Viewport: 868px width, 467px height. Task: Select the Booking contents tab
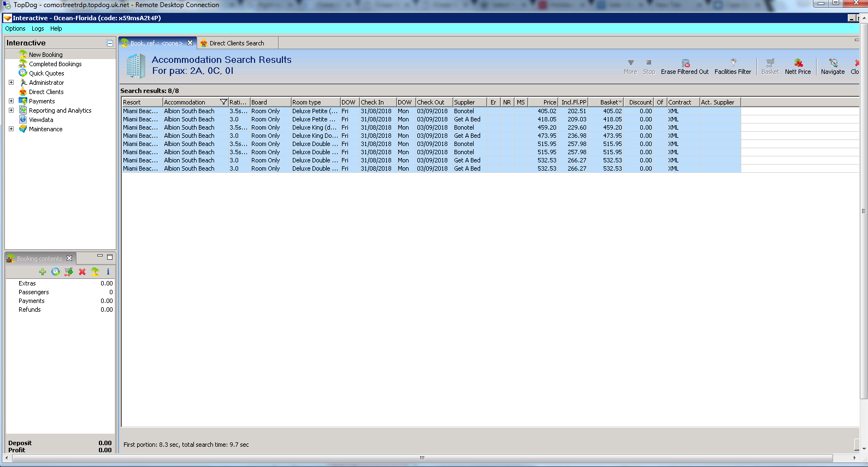(x=39, y=259)
